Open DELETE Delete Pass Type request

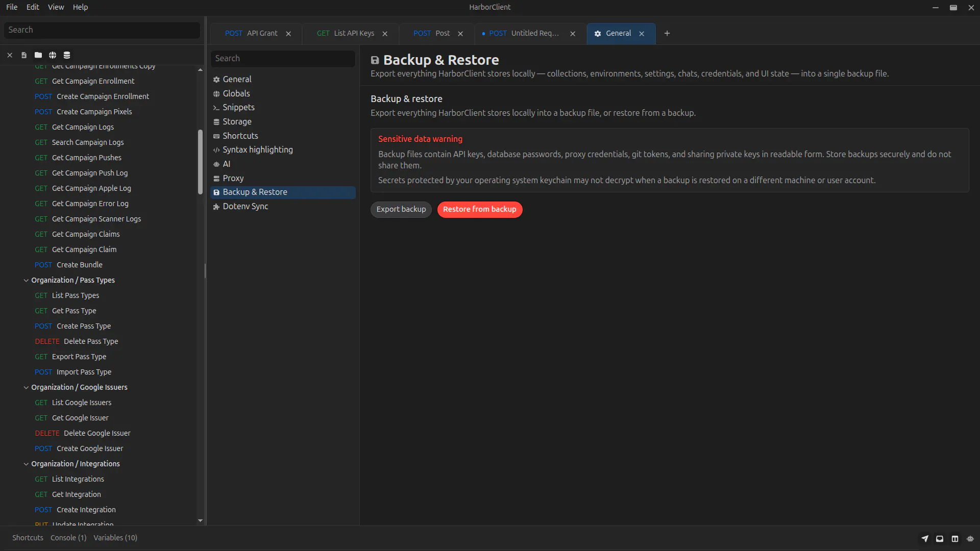pyautogui.click(x=77, y=341)
